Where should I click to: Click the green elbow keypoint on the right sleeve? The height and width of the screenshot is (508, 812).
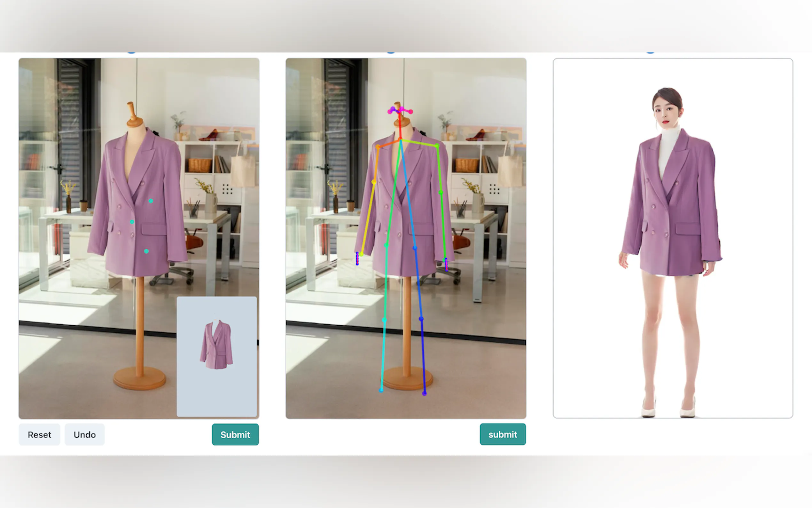(441, 193)
